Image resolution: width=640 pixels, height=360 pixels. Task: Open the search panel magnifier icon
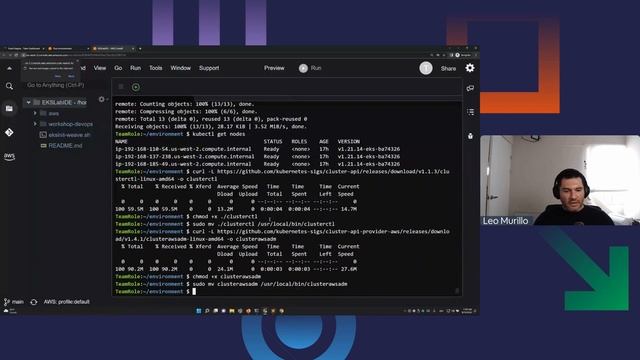pyautogui.click(x=9, y=86)
